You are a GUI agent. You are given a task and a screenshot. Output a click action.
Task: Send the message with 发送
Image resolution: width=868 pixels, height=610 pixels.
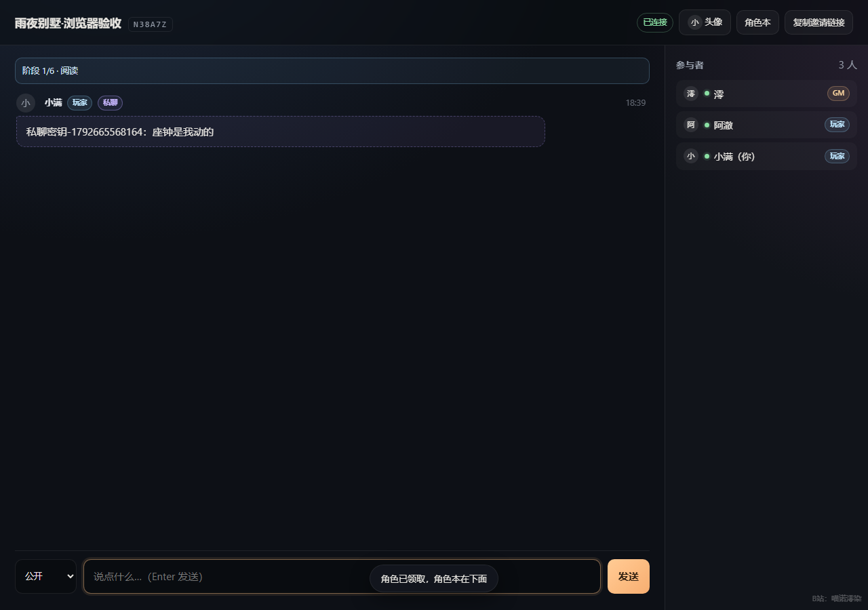[629, 576]
